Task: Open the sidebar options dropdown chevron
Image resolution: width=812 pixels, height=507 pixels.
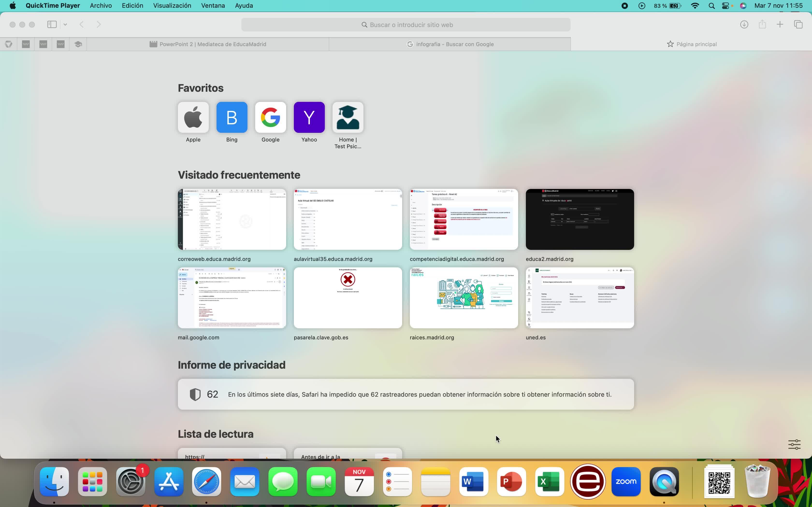Action: (x=65, y=24)
